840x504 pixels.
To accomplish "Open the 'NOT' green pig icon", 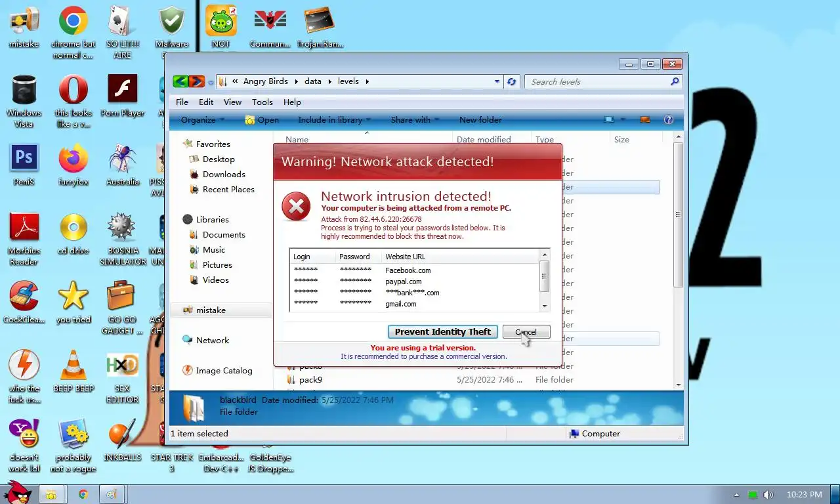I will 221,21.
